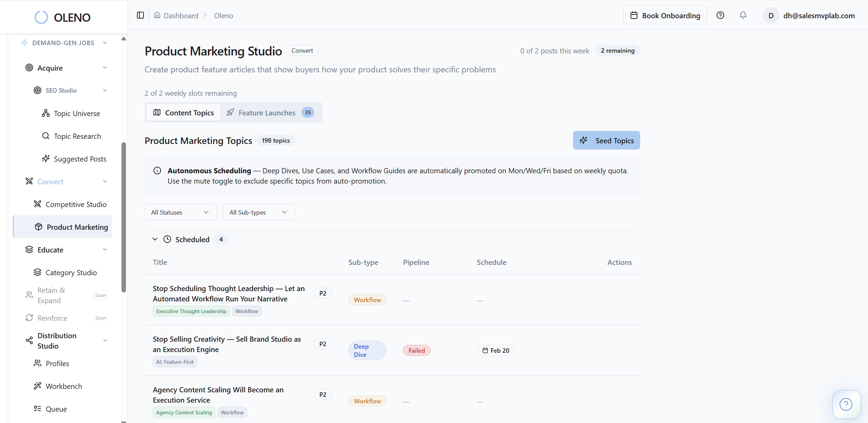The image size is (868, 423).
Task: Collapse the Scheduled section
Action: (155, 239)
